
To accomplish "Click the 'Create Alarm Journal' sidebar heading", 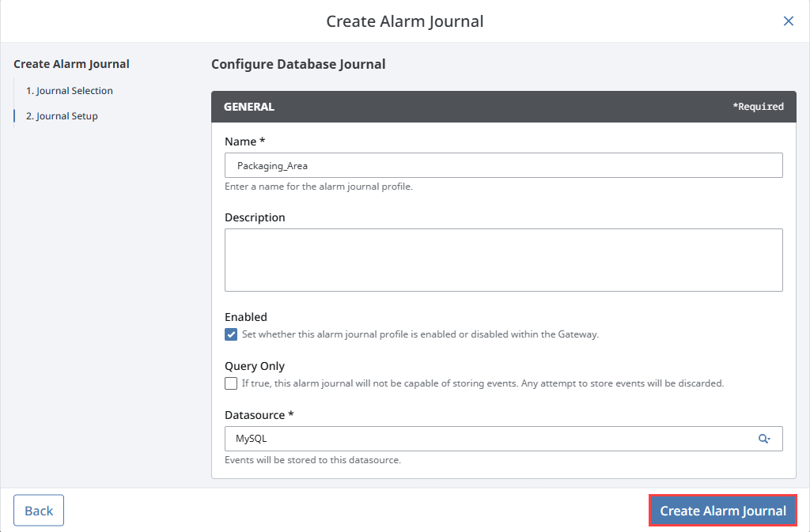I will (71, 64).
